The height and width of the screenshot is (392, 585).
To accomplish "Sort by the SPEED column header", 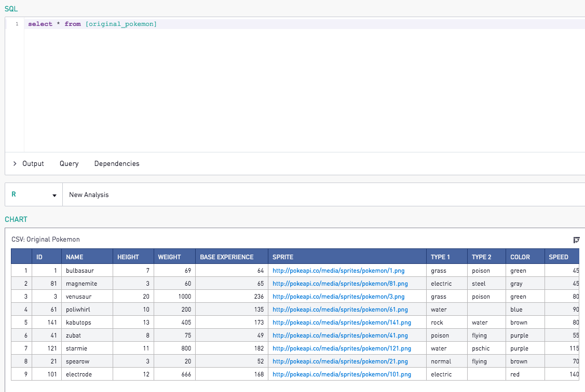I will point(562,257).
